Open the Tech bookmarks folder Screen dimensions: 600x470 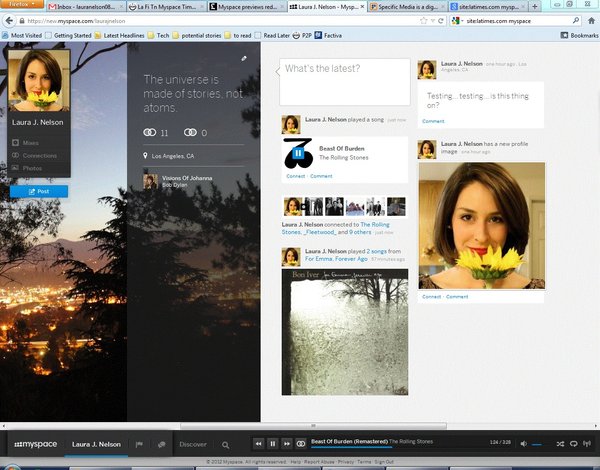(158, 36)
